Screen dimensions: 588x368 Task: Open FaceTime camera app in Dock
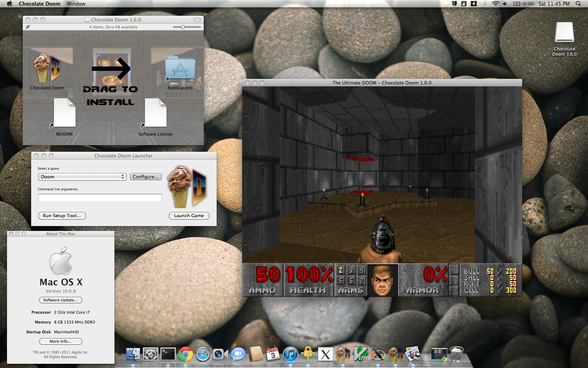coord(220,355)
